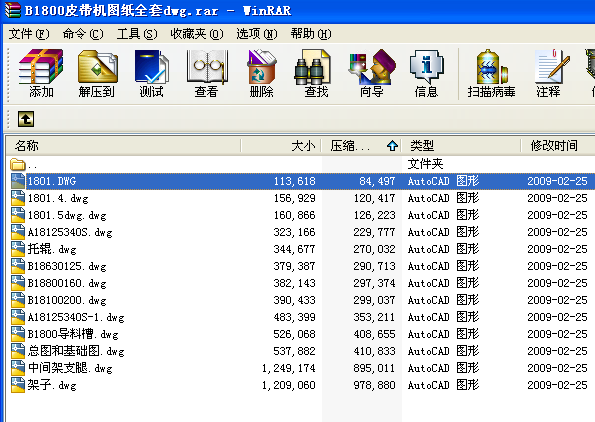Sort by the 修改时间 column header
Screen dimensions: 595x422
click(x=558, y=146)
